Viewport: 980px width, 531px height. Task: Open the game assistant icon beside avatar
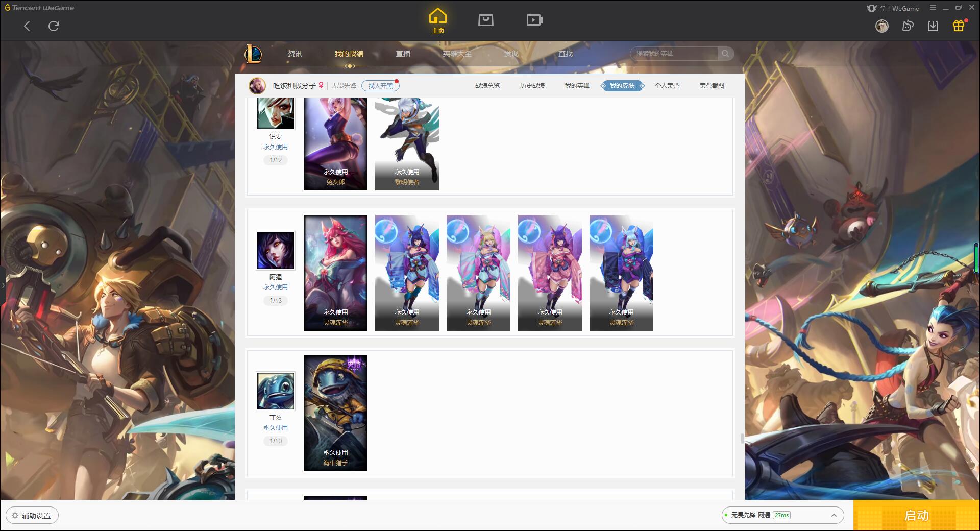coord(908,26)
